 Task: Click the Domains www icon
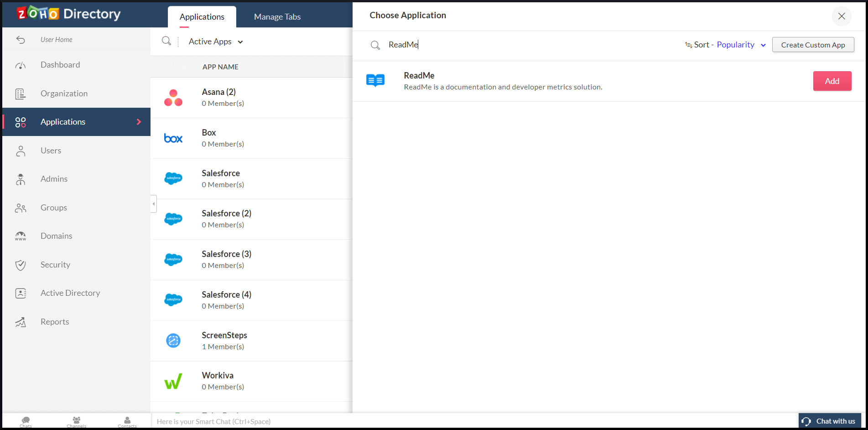click(x=21, y=236)
